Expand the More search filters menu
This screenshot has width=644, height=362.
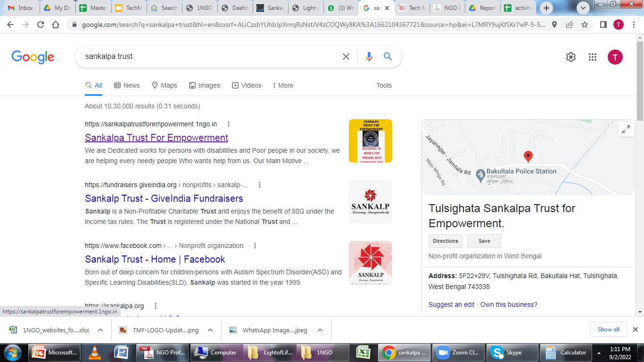click(283, 85)
